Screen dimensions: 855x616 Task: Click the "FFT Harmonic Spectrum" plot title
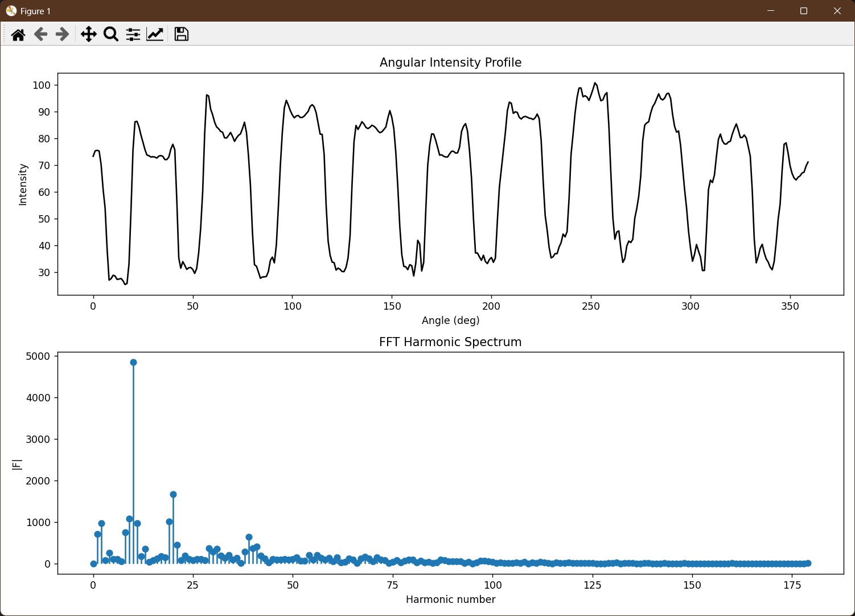[x=450, y=342]
